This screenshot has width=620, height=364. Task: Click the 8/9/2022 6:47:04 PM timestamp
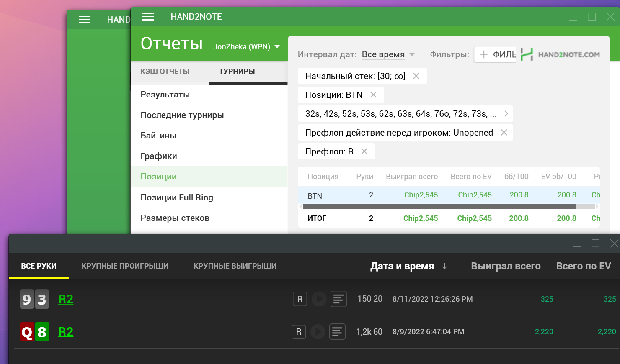(428, 332)
